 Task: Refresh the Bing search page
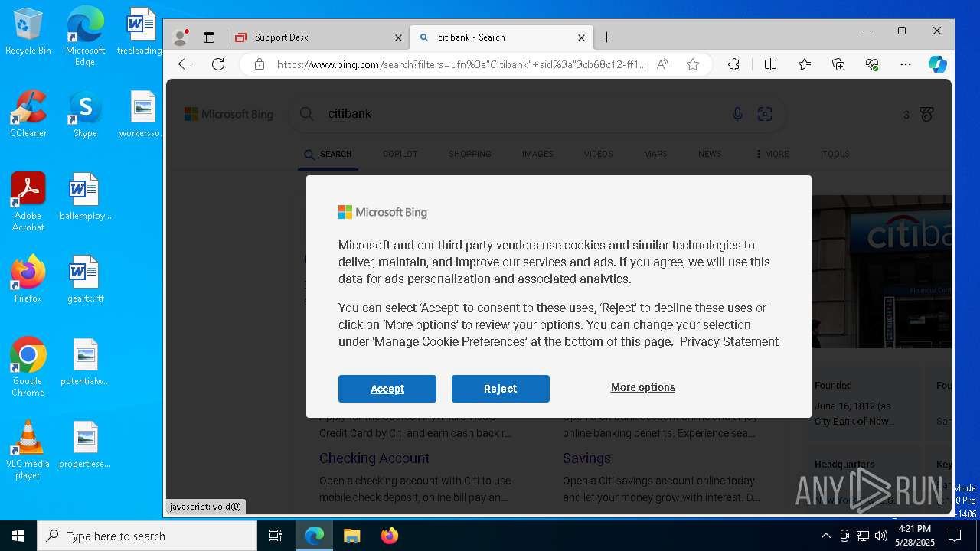pyautogui.click(x=218, y=64)
